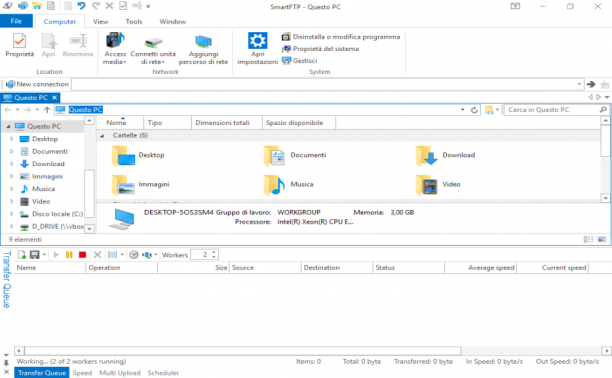Open the favorites folder dropdown arrow
This screenshot has height=378, width=612.
(497, 110)
